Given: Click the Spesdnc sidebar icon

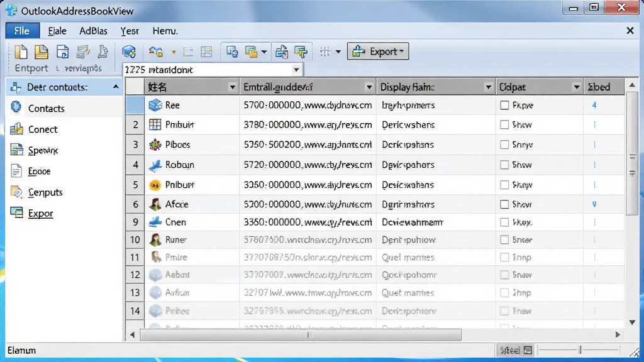Looking at the screenshot, I should [17, 150].
